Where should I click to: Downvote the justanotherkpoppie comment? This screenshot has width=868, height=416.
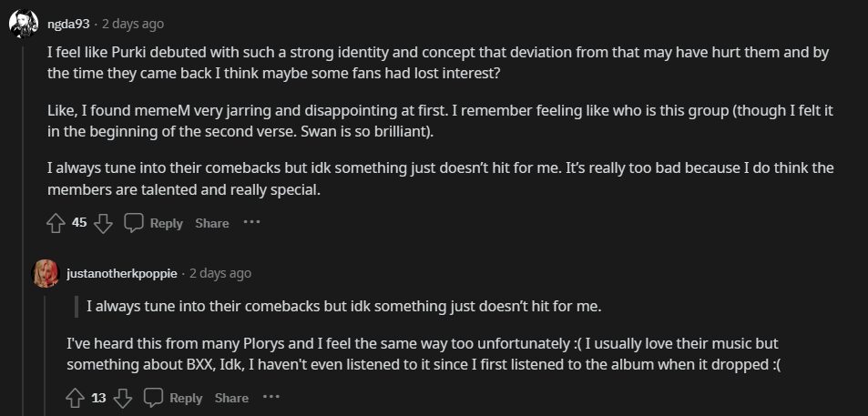tap(123, 398)
